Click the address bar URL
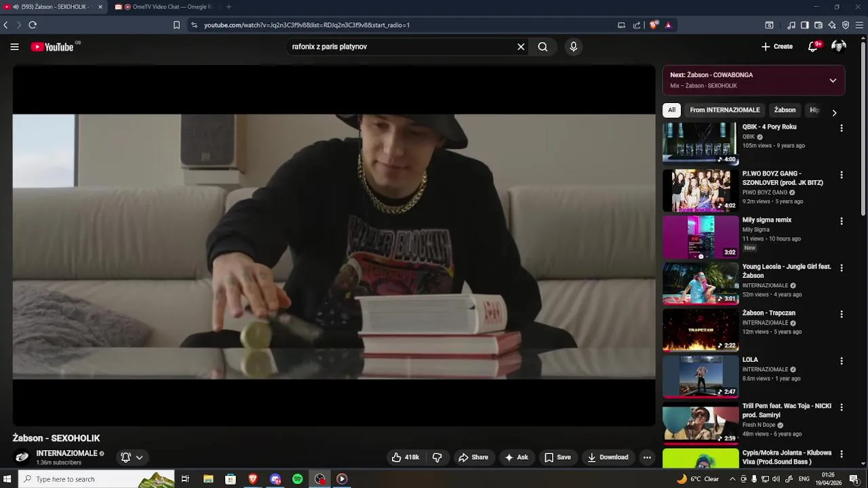868x488 pixels. coord(307,25)
